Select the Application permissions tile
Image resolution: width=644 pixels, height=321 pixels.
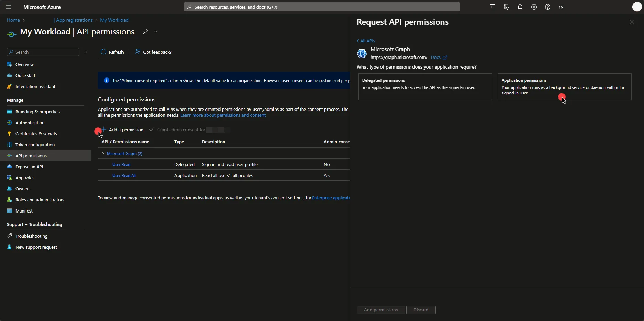[x=564, y=86]
